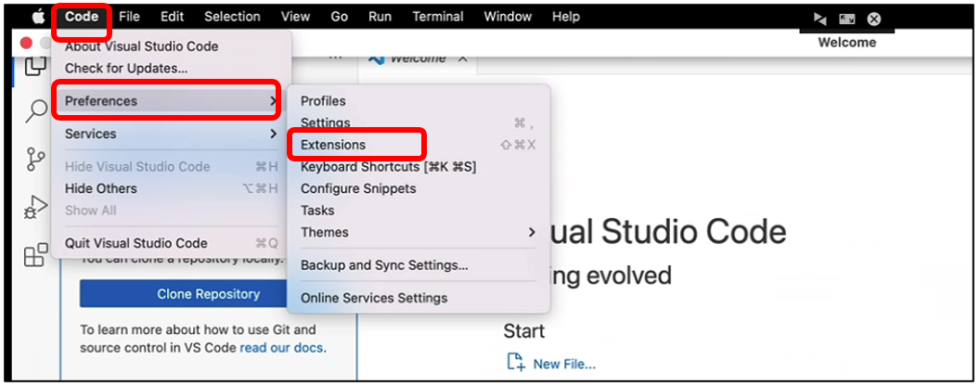
Task: Click the New File icon under Start
Action: [516, 363]
